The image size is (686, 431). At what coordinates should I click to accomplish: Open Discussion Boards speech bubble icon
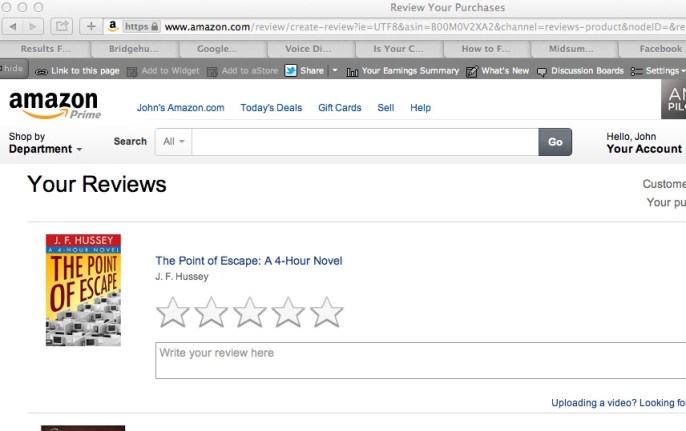click(x=542, y=72)
